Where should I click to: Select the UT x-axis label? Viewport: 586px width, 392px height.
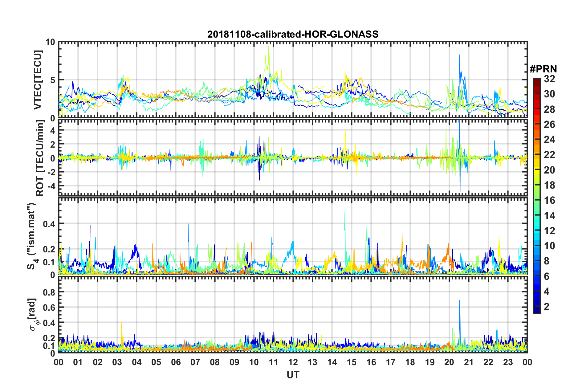293,375
